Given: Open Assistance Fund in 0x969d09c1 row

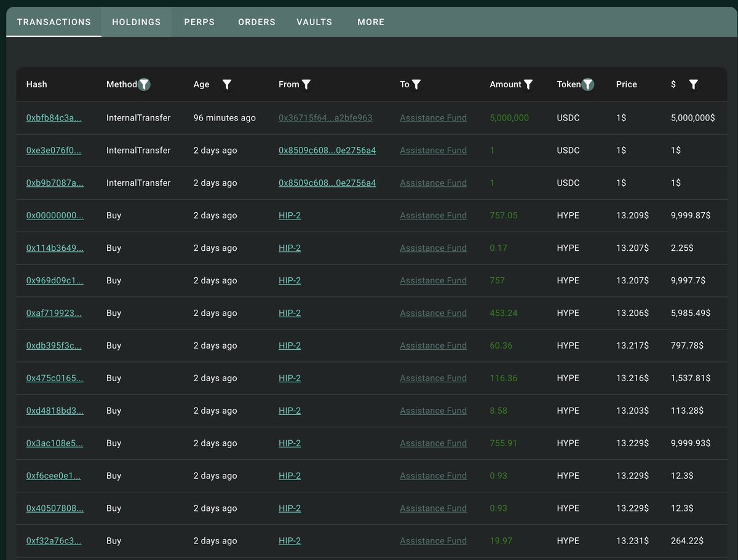Looking at the screenshot, I should click(x=433, y=281).
